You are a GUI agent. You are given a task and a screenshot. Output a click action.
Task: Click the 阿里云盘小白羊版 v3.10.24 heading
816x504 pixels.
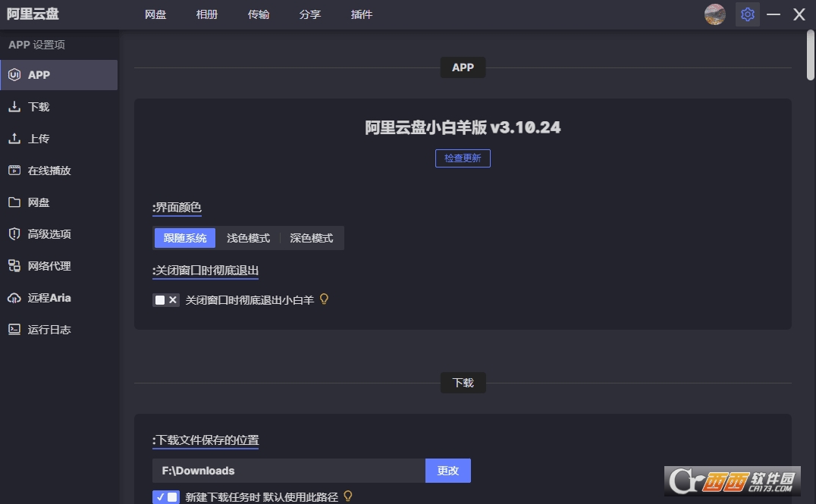click(x=463, y=127)
